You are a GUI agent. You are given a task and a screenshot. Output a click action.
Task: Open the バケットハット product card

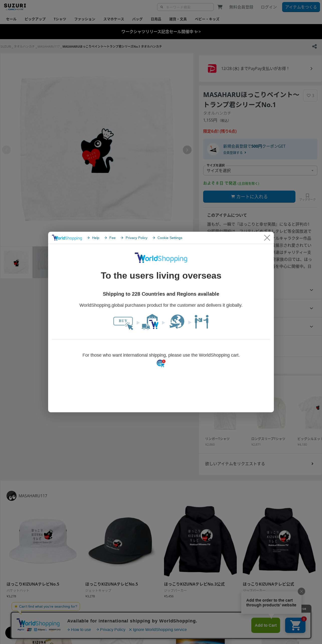(x=43, y=552)
